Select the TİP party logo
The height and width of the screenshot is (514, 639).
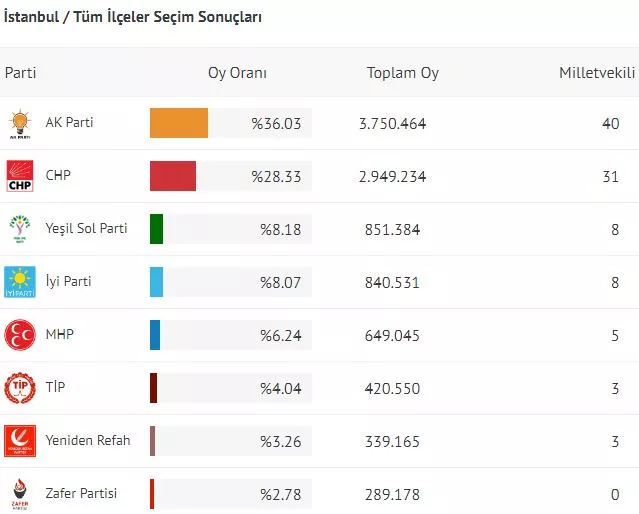[x=20, y=388]
